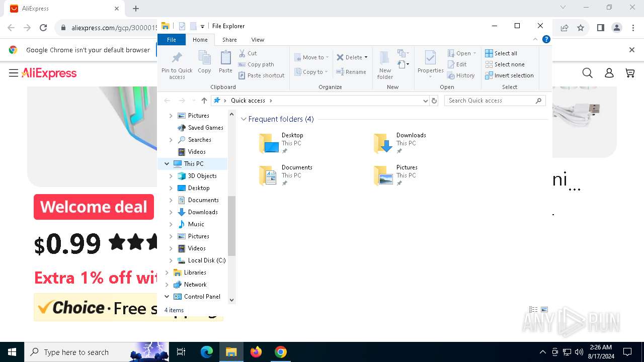Screen dimensions: 644x362
Task: Click the Paste ribbon icon
Action: point(225,62)
